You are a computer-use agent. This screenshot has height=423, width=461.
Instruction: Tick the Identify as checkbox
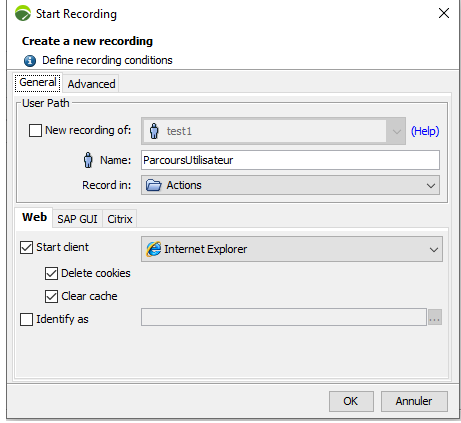click(26, 319)
